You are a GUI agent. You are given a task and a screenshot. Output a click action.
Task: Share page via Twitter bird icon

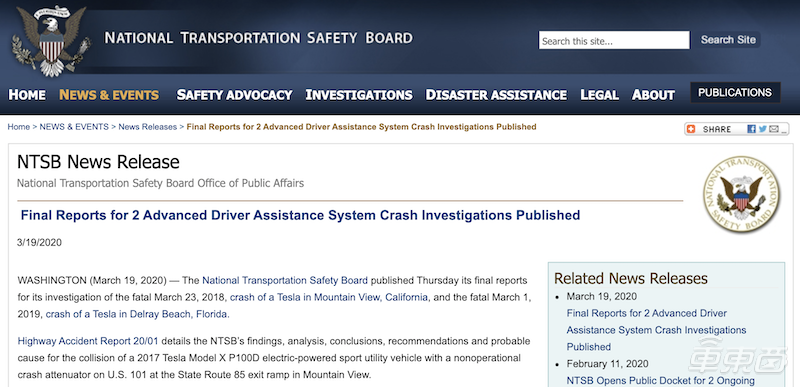pos(762,129)
